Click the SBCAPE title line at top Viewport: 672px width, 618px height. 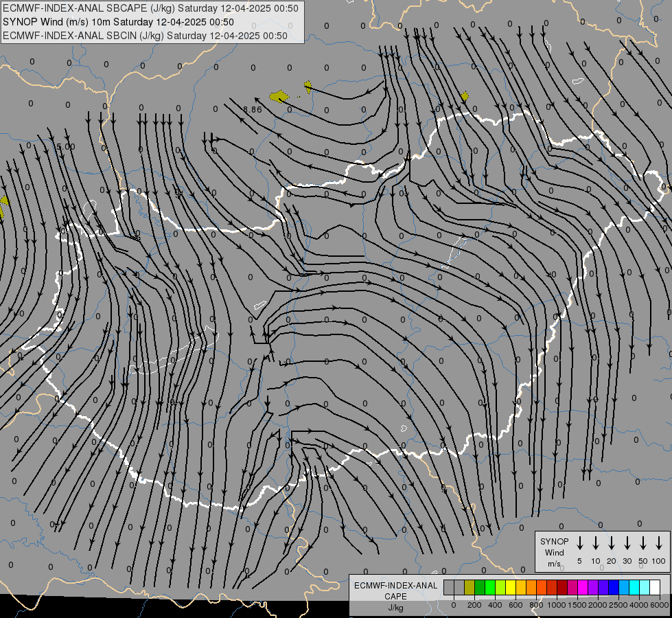(x=150, y=8)
